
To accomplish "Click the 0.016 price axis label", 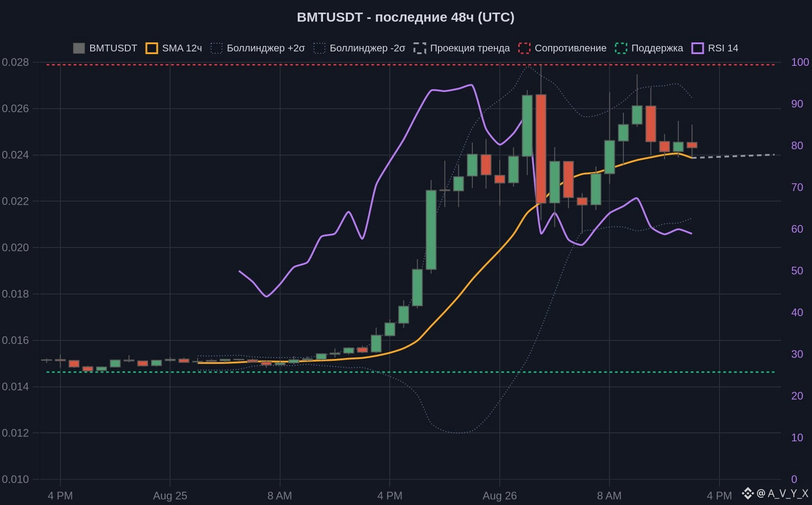I will [15, 340].
